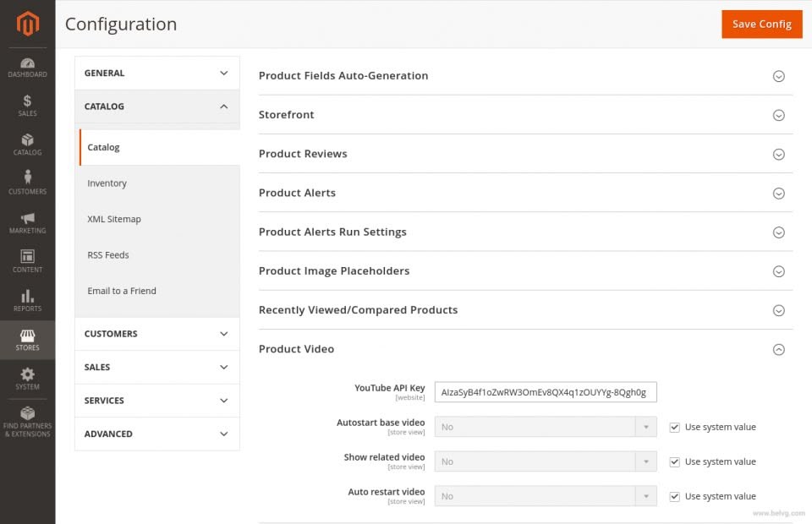Collapse the CATALOG configuration group

click(156, 106)
